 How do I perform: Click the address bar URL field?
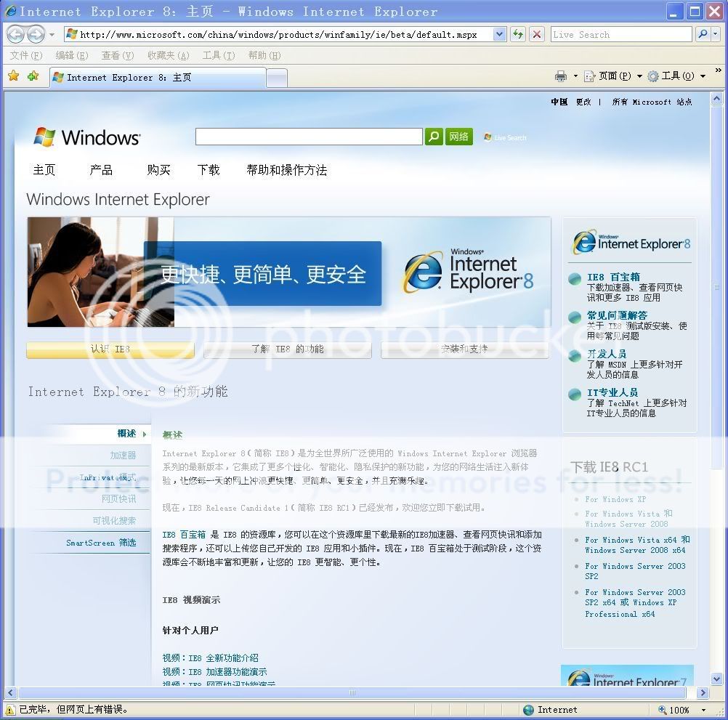click(278, 34)
